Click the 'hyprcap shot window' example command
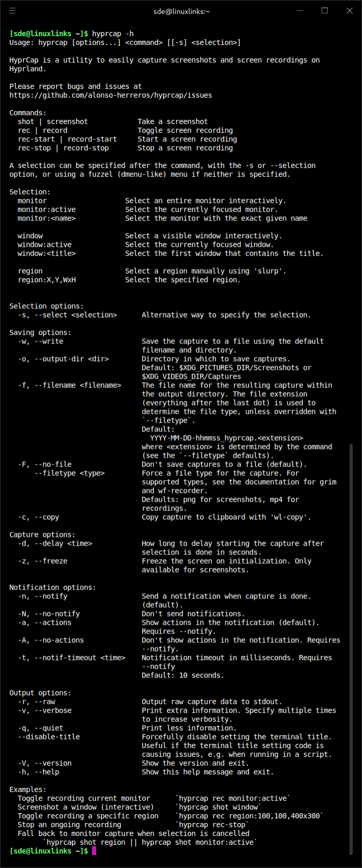362x868 pixels. 218,807
